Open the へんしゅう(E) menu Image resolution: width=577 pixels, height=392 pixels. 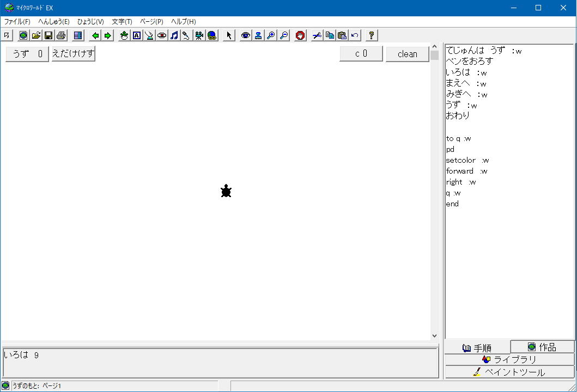(54, 22)
